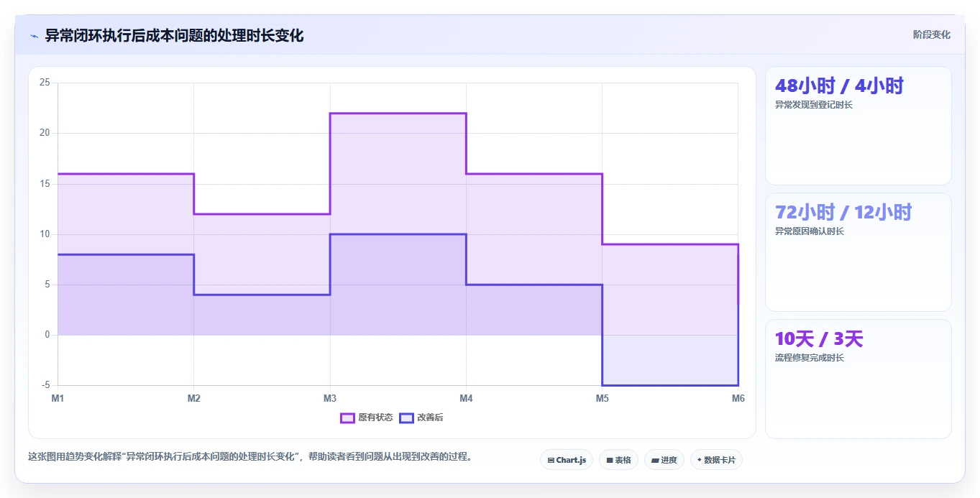
Task: Click the purple 原有状态 legend swatch
Action: (347, 418)
